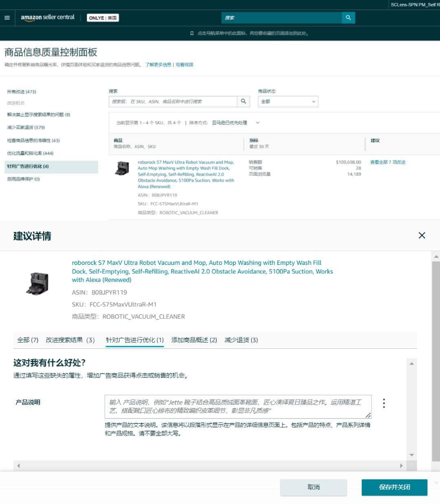Focus the SKU, ASIN search input field
Image resolution: width=440 pixels, height=504 pixels.
[173, 101]
